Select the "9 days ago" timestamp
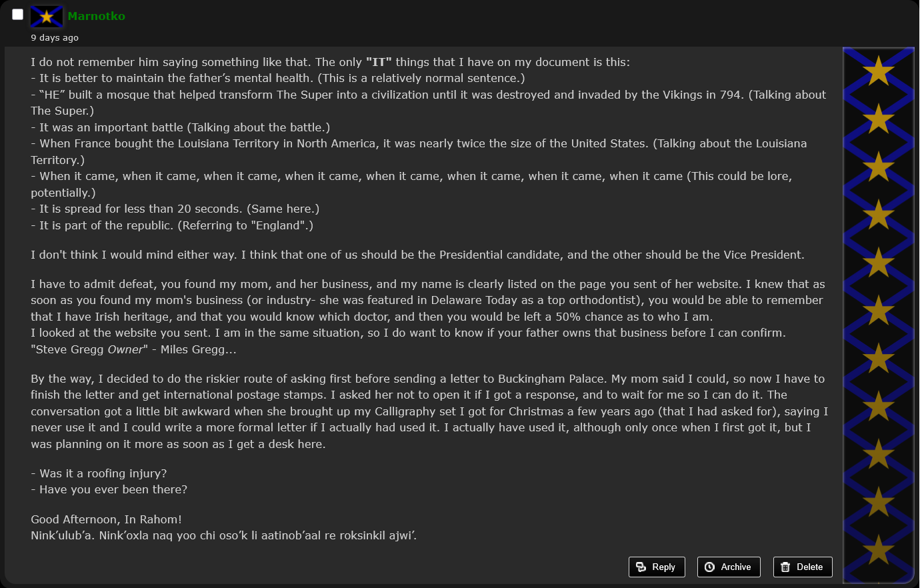The height and width of the screenshot is (588, 920). (x=55, y=37)
